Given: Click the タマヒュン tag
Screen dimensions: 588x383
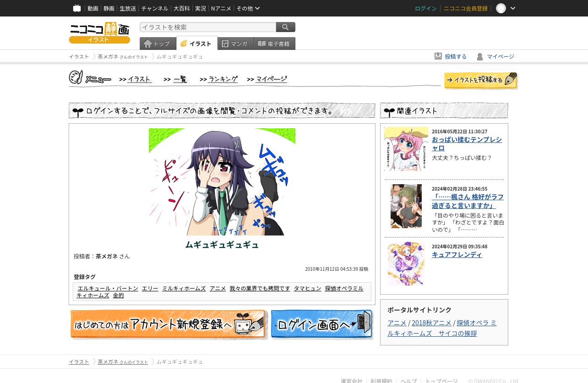Looking at the screenshot, I should pyautogui.click(x=308, y=288).
